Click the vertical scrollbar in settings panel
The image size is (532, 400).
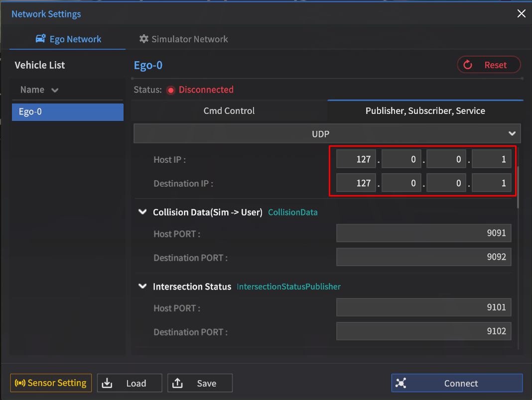519,187
